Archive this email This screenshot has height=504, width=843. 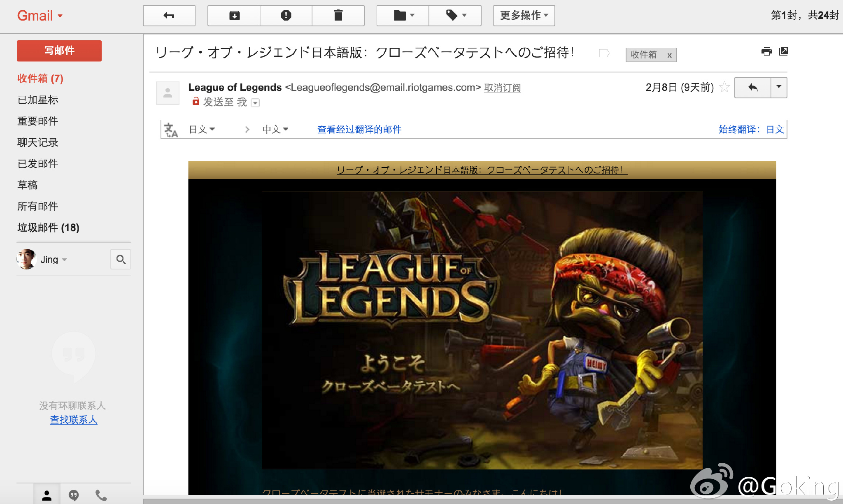(x=234, y=16)
